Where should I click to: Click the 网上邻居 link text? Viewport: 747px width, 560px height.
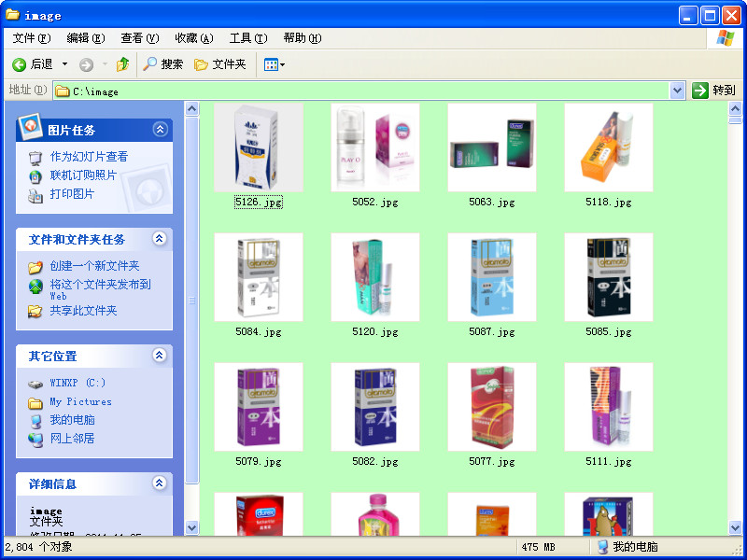72,438
